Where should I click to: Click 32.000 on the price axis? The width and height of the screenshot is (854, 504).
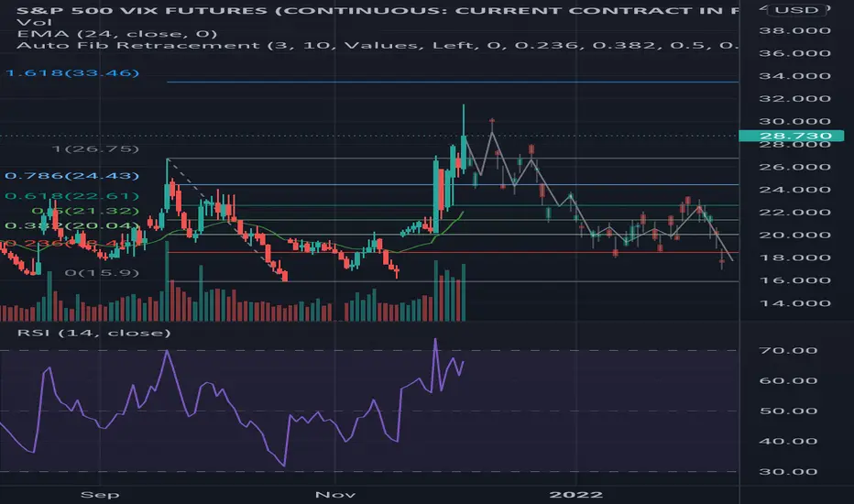[794, 99]
